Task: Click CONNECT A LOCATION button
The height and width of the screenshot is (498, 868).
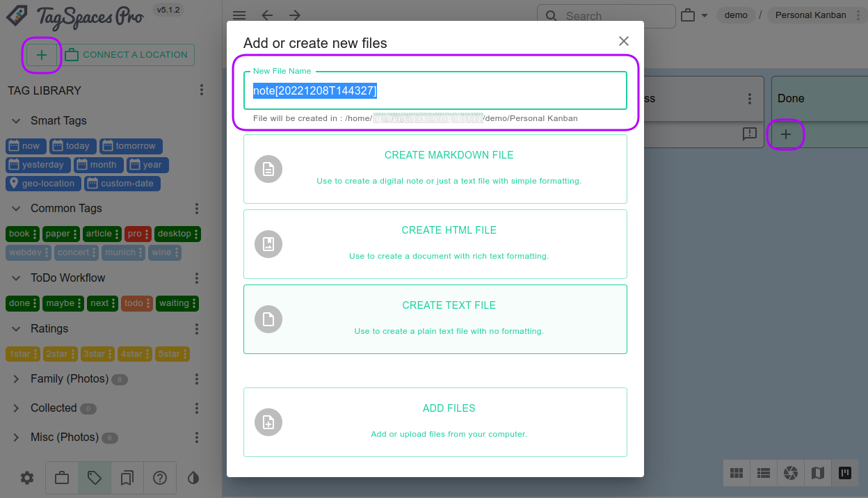Action: pyautogui.click(x=127, y=54)
